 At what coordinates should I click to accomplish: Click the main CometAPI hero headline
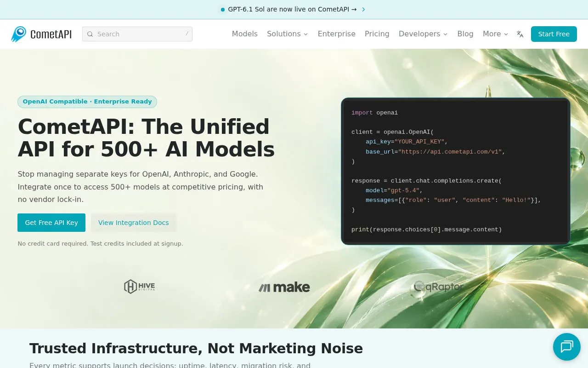(x=146, y=138)
